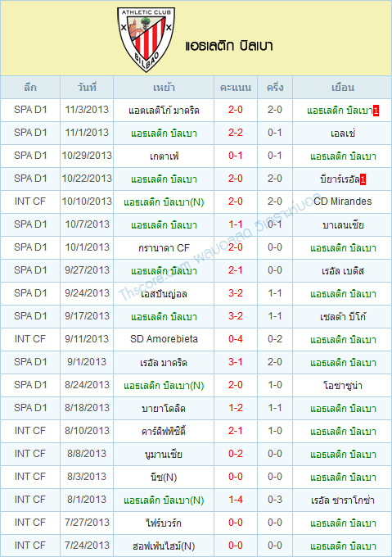Click red card badge beside แอธเลติก บิลเบา on 11/3/2013
The image size is (392, 557).
click(x=376, y=111)
